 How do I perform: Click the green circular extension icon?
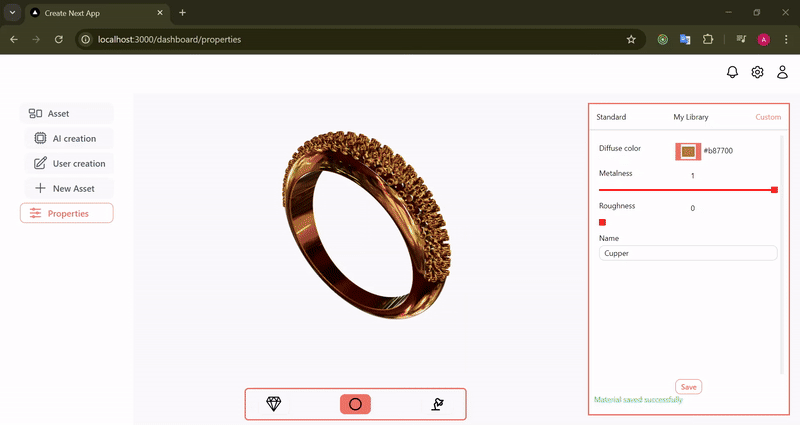663,39
